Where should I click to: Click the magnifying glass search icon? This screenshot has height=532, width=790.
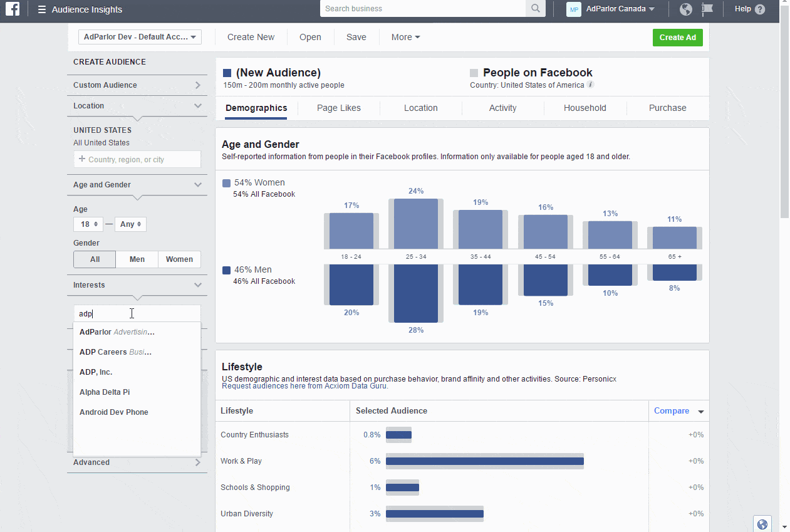click(536, 9)
